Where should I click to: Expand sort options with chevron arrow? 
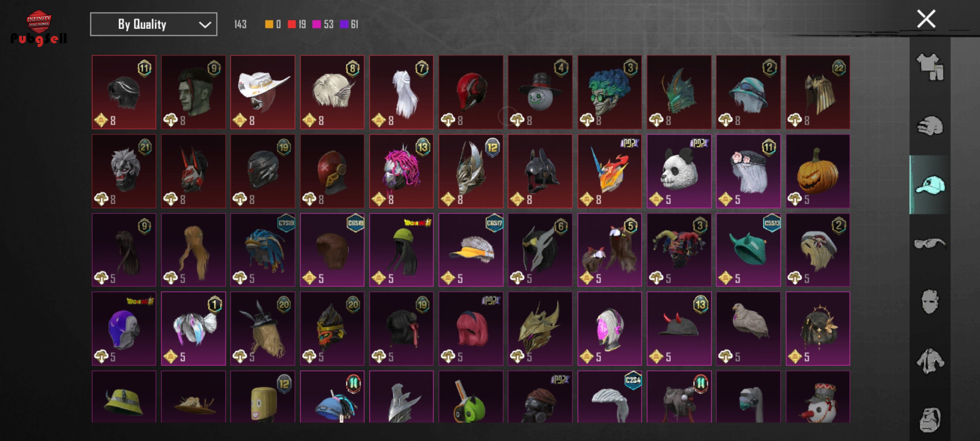205,25
